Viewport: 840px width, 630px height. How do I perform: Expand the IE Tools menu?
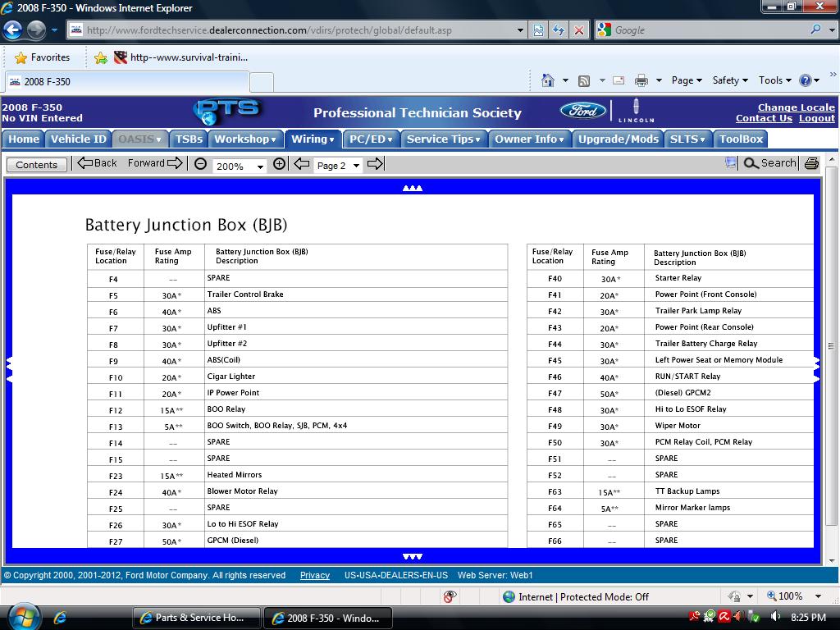coord(774,80)
